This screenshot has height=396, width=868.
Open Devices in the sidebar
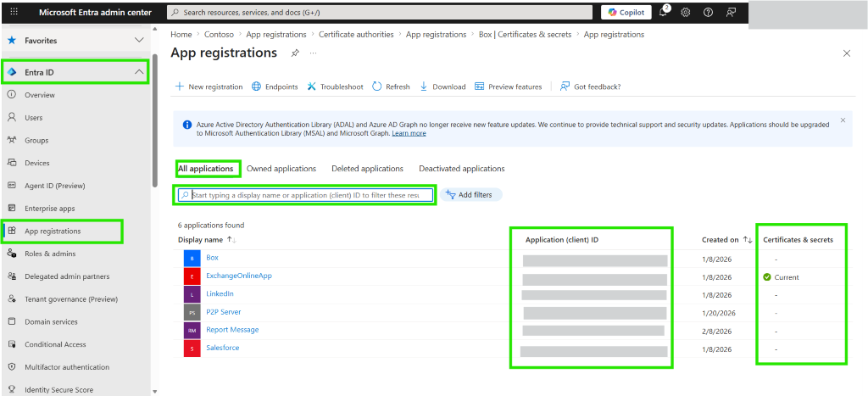(37, 163)
